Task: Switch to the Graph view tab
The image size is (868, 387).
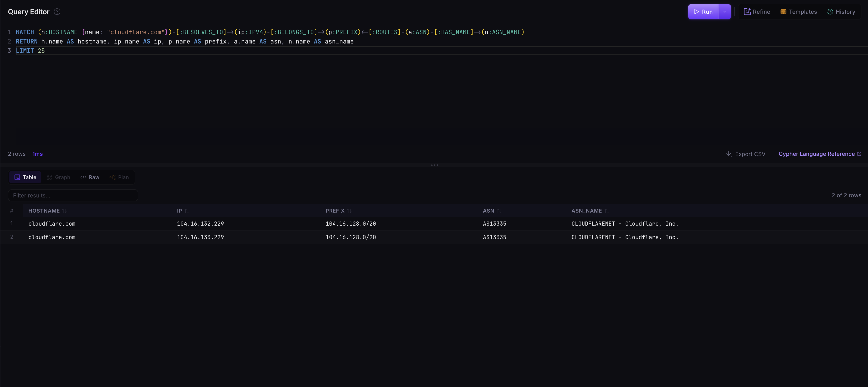Action: coord(59,177)
